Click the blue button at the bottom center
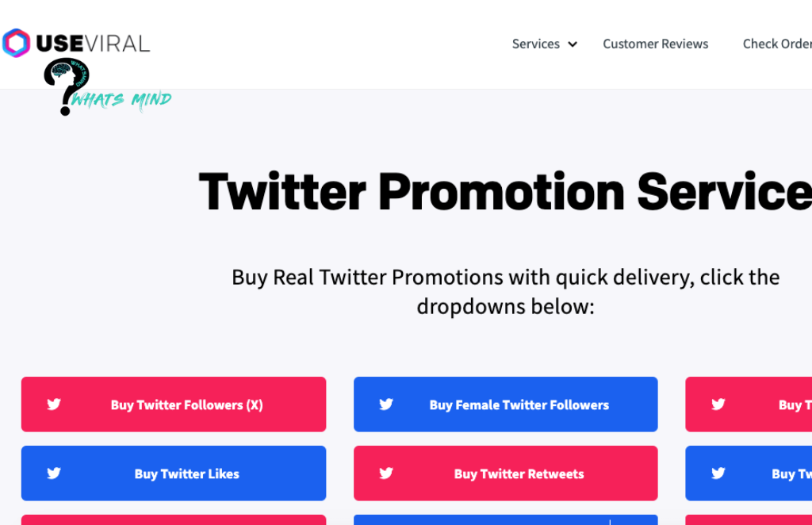The width and height of the screenshot is (812, 525). pyautogui.click(x=505, y=520)
